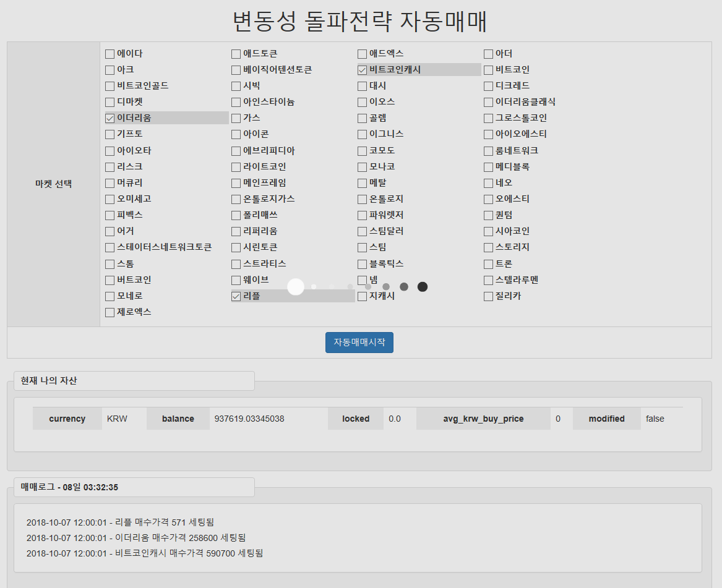Select 메인프레임 checkbox
The height and width of the screenshot is (588, 722).
236,183
